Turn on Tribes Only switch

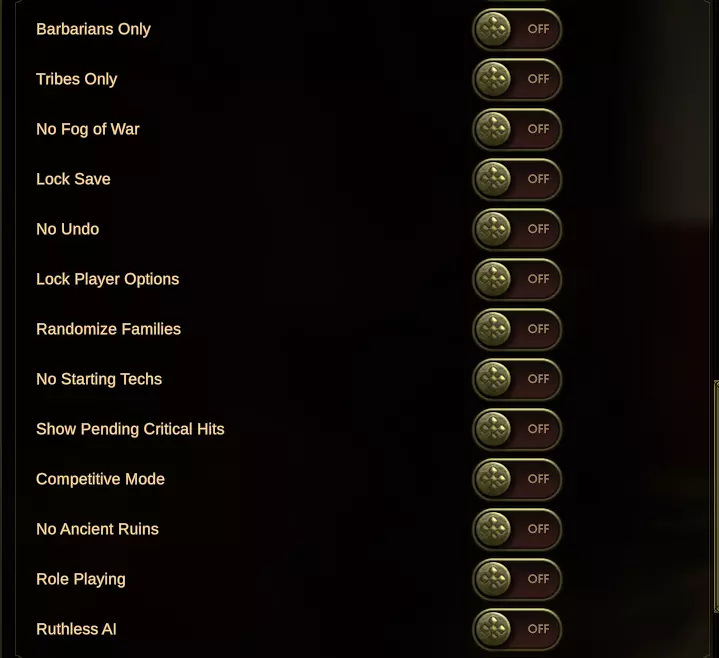[x=517, y=79]
